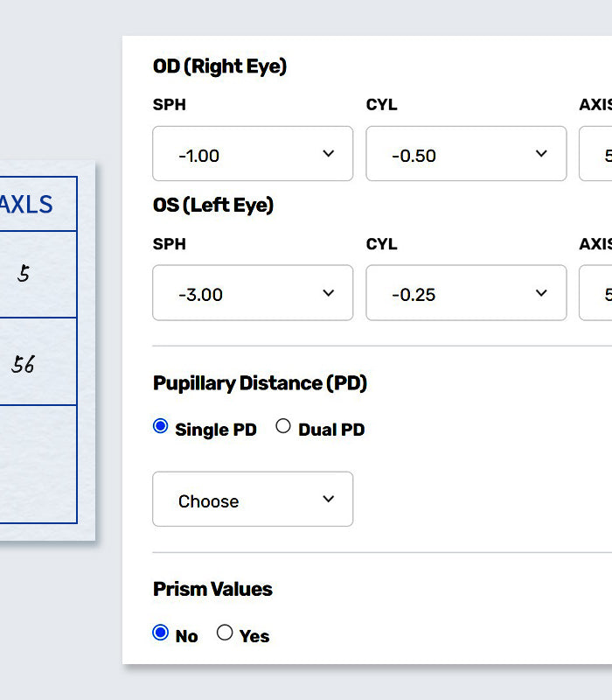The image size is (612, 700).
Task: Click the OS (Left Eye) heading
Action: tap(213, 206)
